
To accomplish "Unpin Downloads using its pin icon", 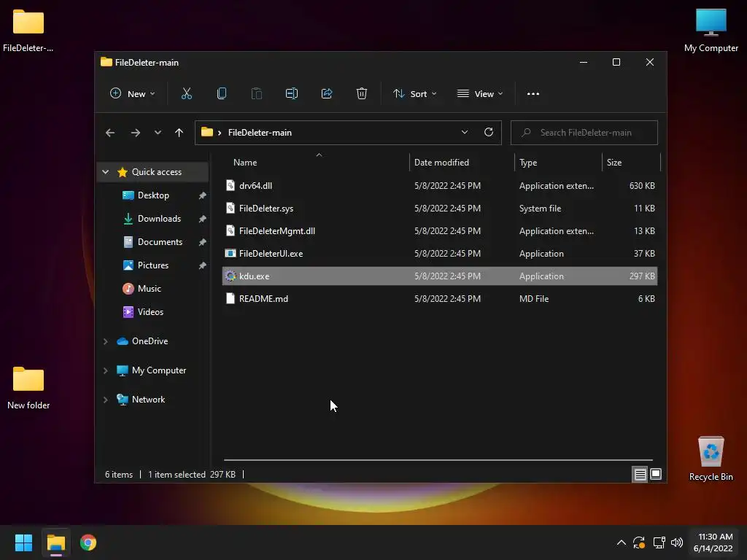I will point(202,219).
